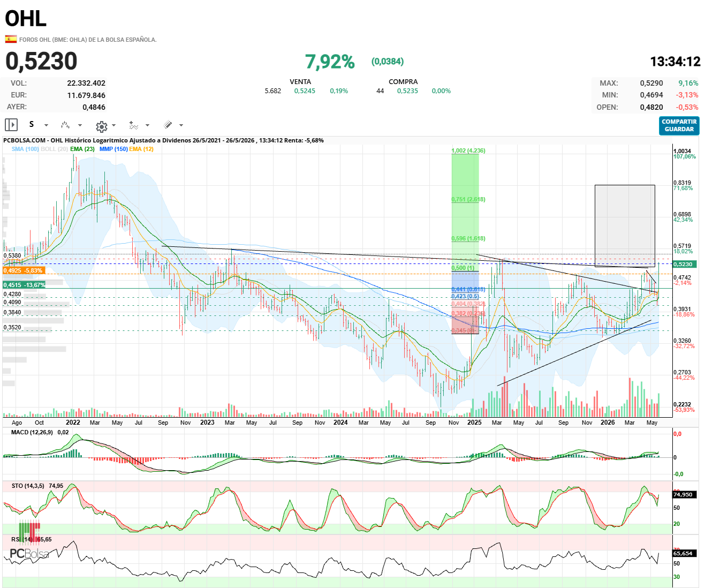
Task: Toggle the EMA (12) indicator label
Action: (141, 149)
